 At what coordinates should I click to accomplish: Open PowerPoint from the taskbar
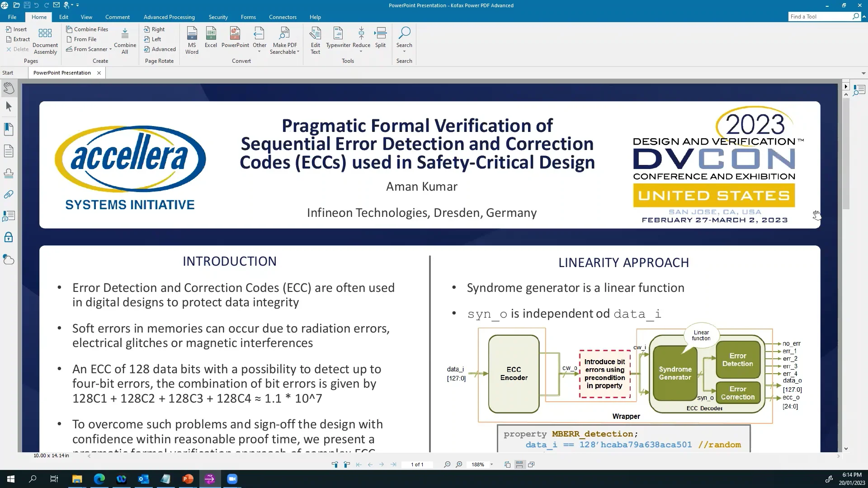(x=188, y=479)
